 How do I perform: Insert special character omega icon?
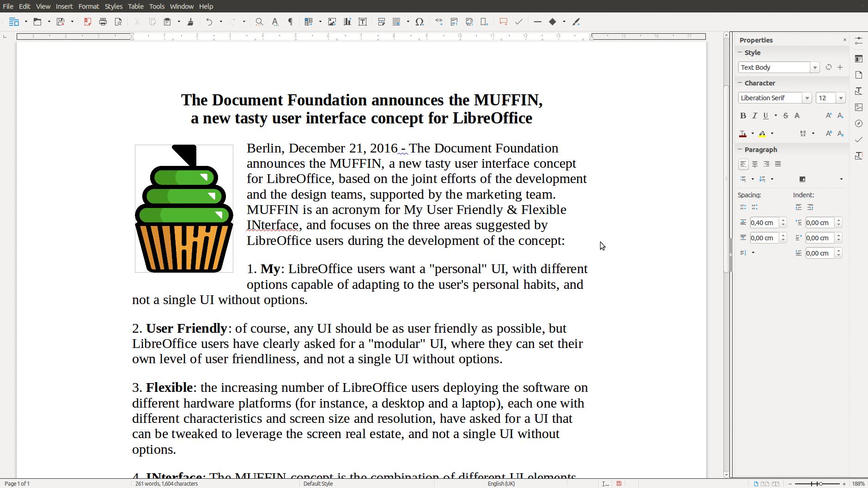[x=419, y=22]
